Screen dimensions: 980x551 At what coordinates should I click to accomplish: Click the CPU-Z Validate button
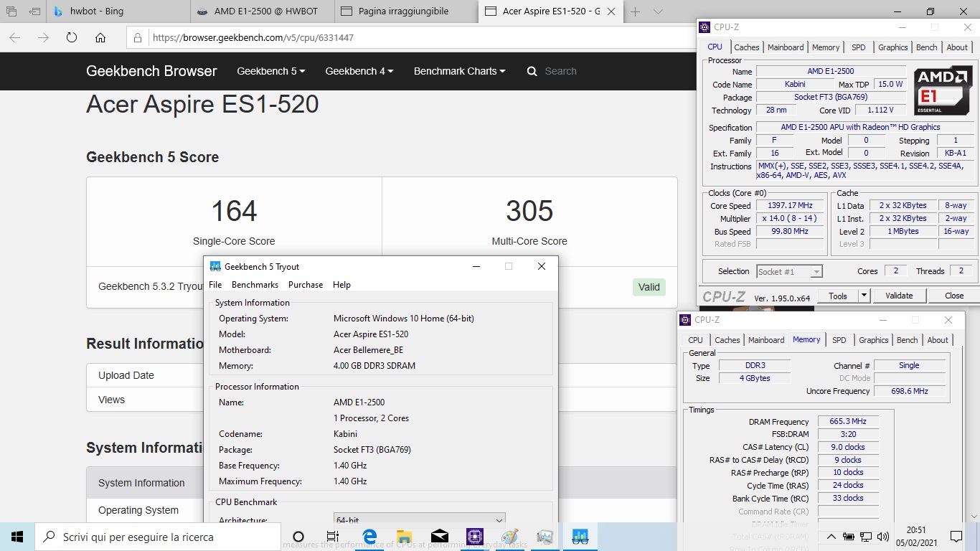899,296
